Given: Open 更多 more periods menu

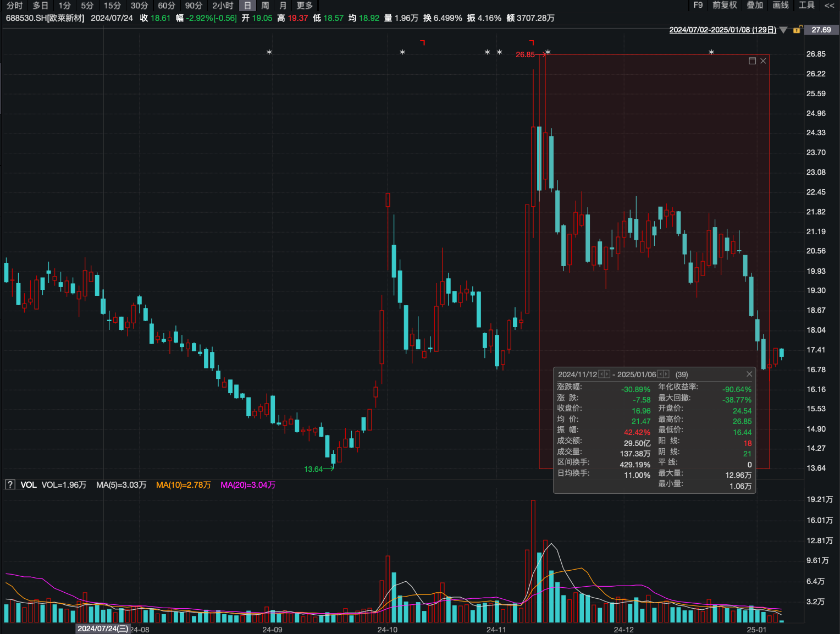Looking at the screenshot, I should click(305, 5).
